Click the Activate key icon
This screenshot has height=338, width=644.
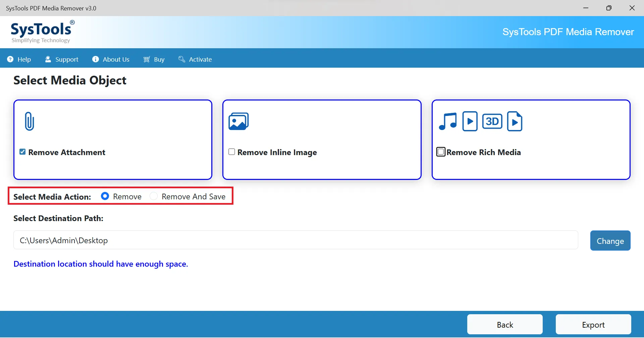coord(182,59)
